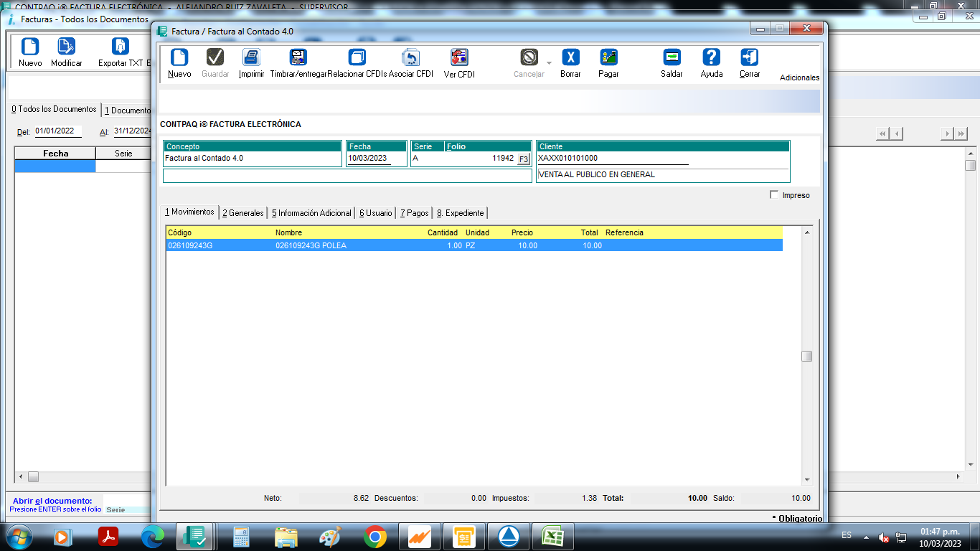Click the Código column header
This screenshot has height=551, width=980.
(x=179, y=232)
